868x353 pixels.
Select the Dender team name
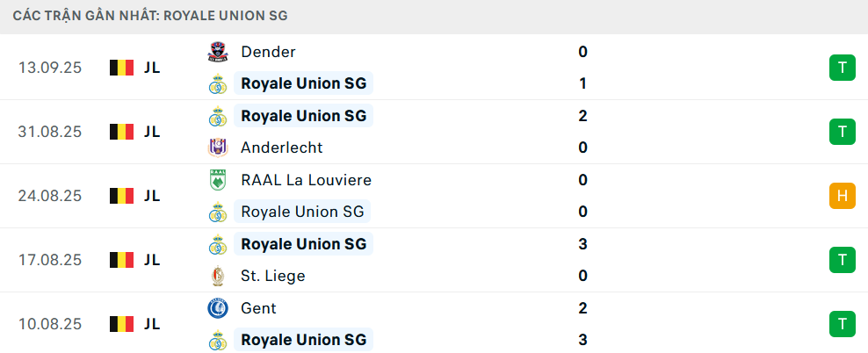coord(268,53)
